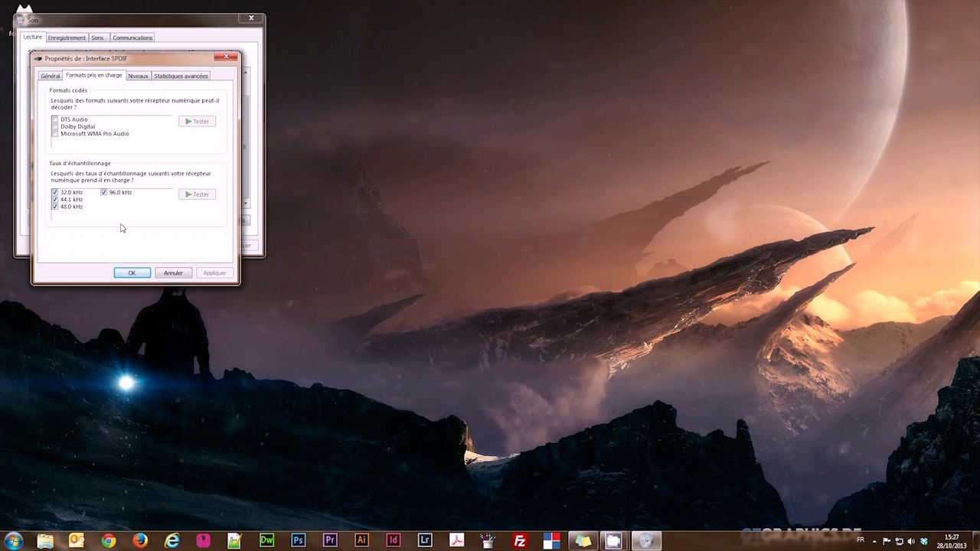Open Communications tab in Son window
The image size is (980, 551).
click(132, 37)
